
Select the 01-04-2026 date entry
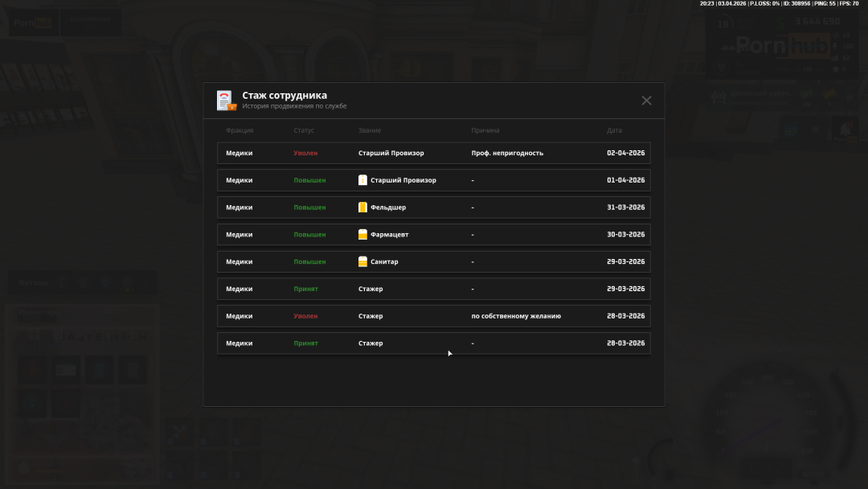click(x=625, y=180)
